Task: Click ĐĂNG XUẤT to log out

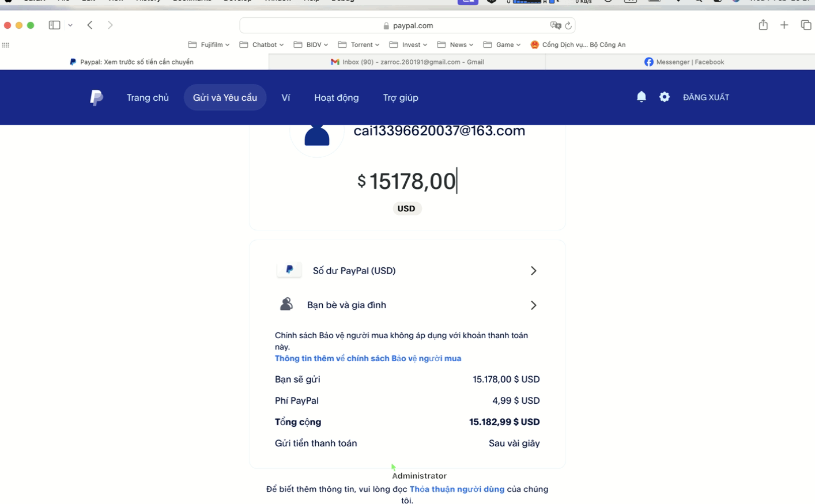Action: point(706,97)
